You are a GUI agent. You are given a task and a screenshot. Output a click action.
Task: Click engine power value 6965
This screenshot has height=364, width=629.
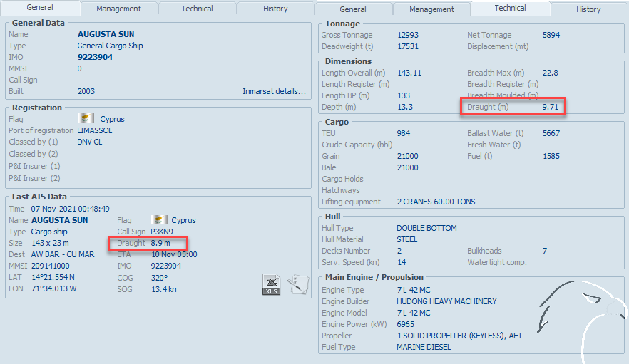406,324
